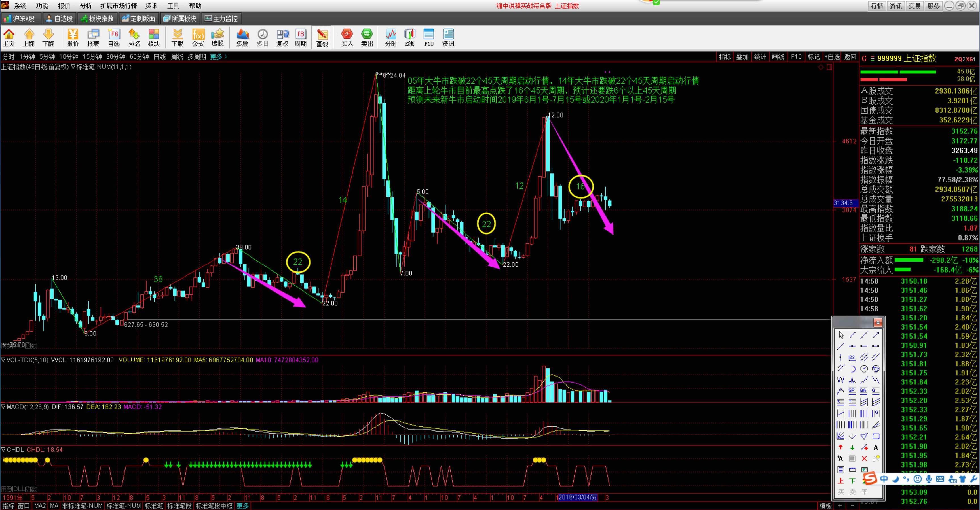Click the 买入 buy toolbar icon
The image size is (980, 510).
tap(347, 38)
